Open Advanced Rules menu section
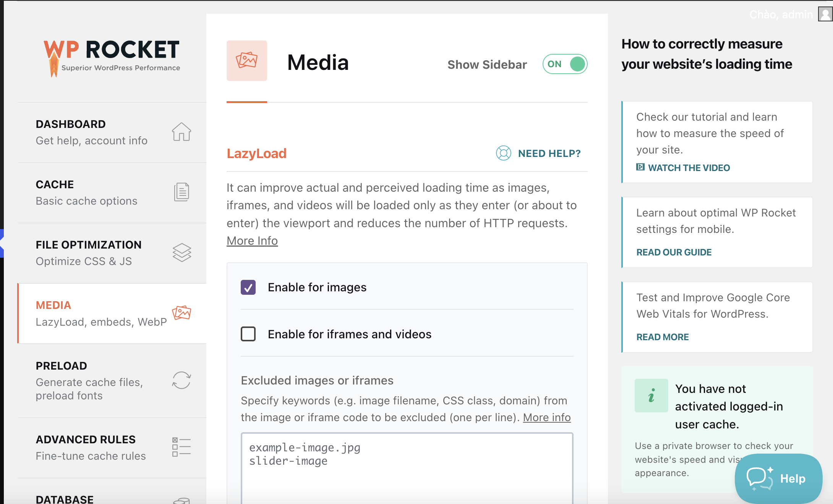Image resolution: width=833 pixels, height=504 pixels. [112, 448]
